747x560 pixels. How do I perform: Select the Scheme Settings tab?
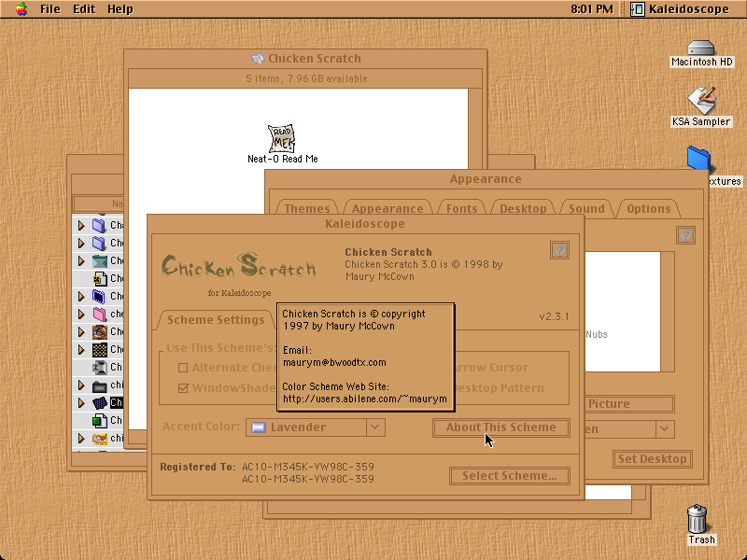216,319
